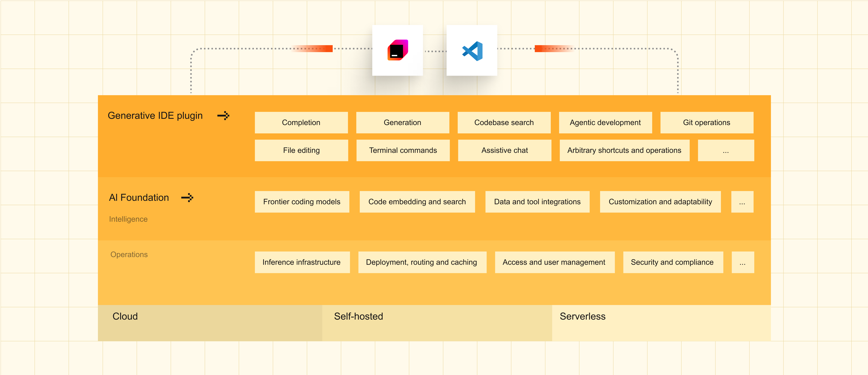The width and height of the screenshot is (868, 375).
Task: Select the Terminal commands box
Action: (x=403, y=151)
